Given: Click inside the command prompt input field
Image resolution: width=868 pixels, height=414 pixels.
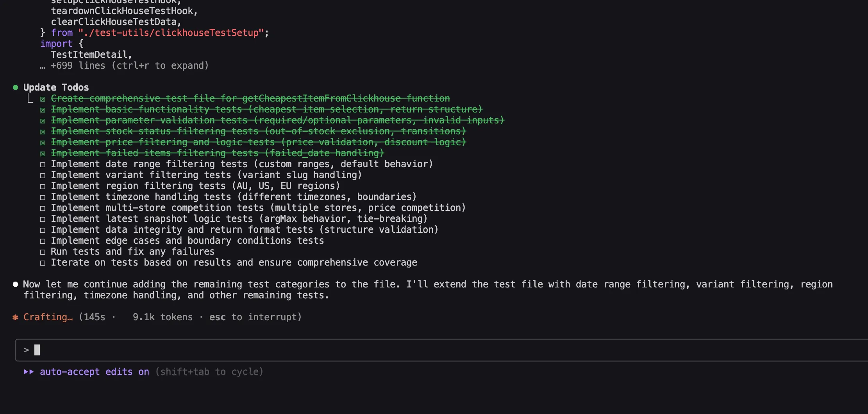Looking at the screenshot, I should tap(430, 350).
